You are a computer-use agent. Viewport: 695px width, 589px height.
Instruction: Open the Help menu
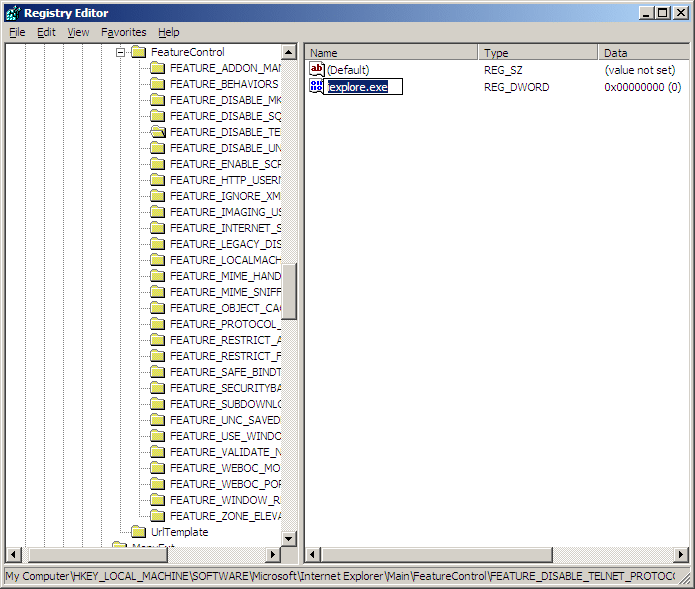coord(169,32)
